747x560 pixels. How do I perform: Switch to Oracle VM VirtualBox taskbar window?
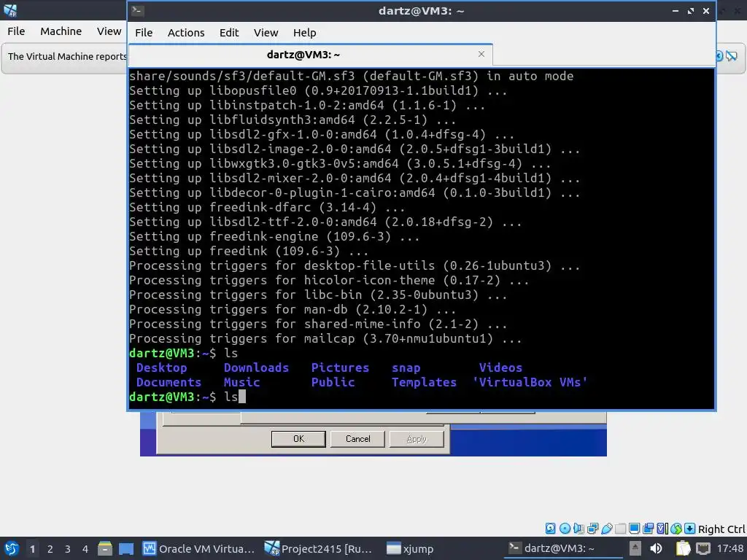click(x=199, y=548)
